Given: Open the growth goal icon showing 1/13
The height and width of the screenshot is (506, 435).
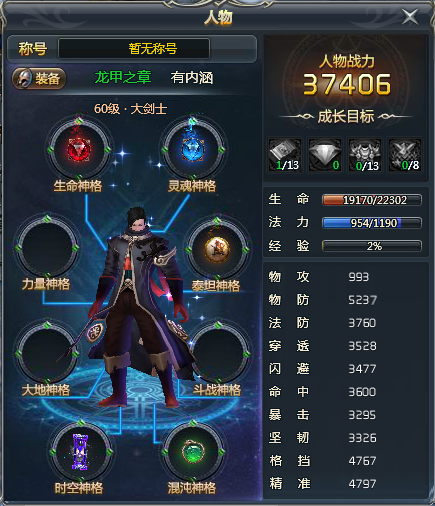Looking at the screenshot, I should point(285,155).
